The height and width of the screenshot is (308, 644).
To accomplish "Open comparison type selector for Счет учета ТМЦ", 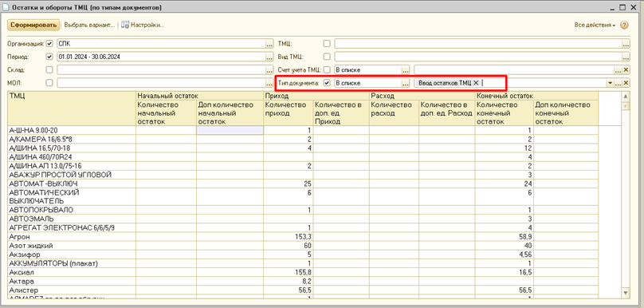I will pyautogui.click(x=406, y=70).
